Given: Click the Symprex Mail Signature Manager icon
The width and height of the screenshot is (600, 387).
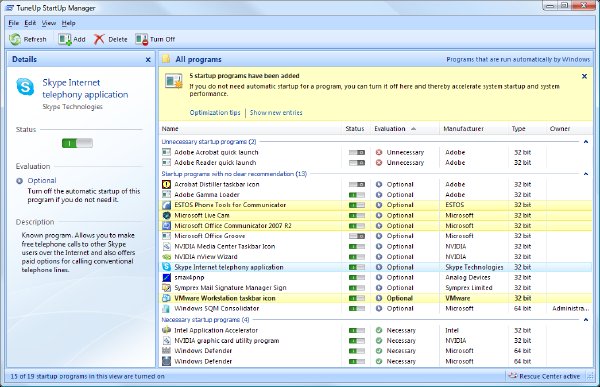Looking at the screenshot, I should tap(166, 287).
